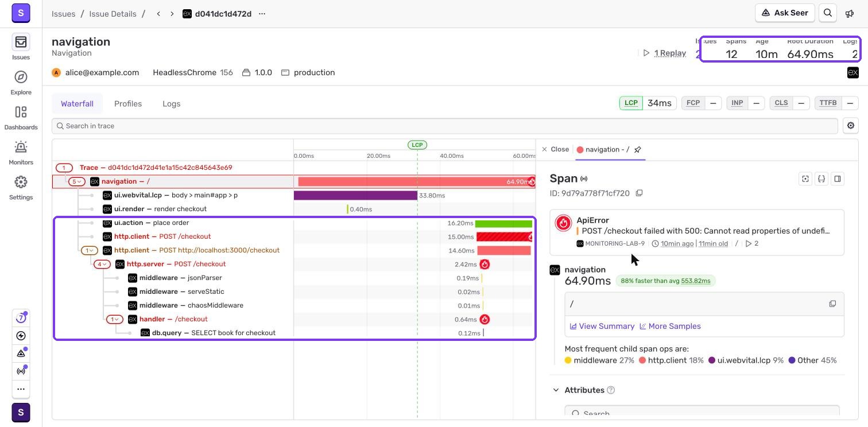
Task: Switch to the Profiles tab
Action: point(128,103)
